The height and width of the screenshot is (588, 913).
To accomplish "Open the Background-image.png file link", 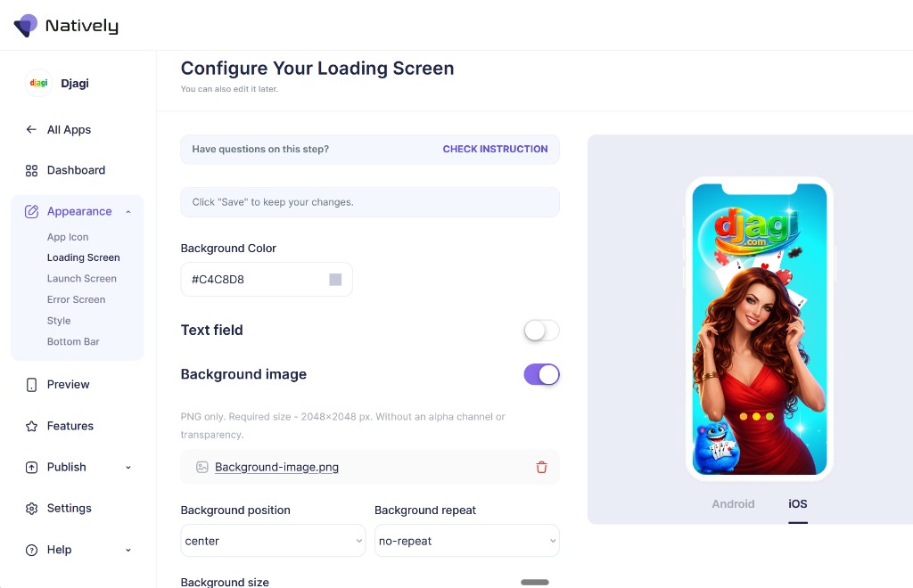I will [x=276, y=467].
